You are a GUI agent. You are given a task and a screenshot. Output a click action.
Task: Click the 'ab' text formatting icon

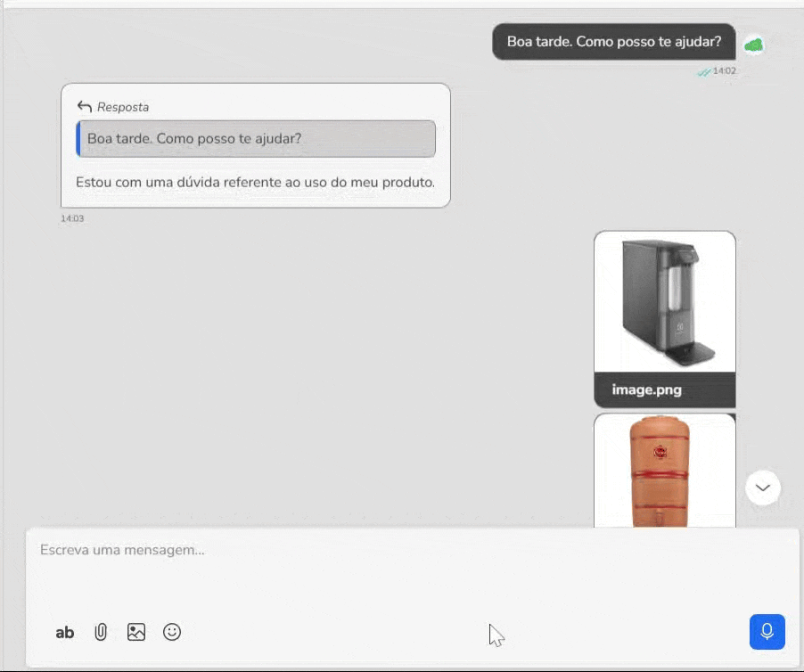click(64, 633)
